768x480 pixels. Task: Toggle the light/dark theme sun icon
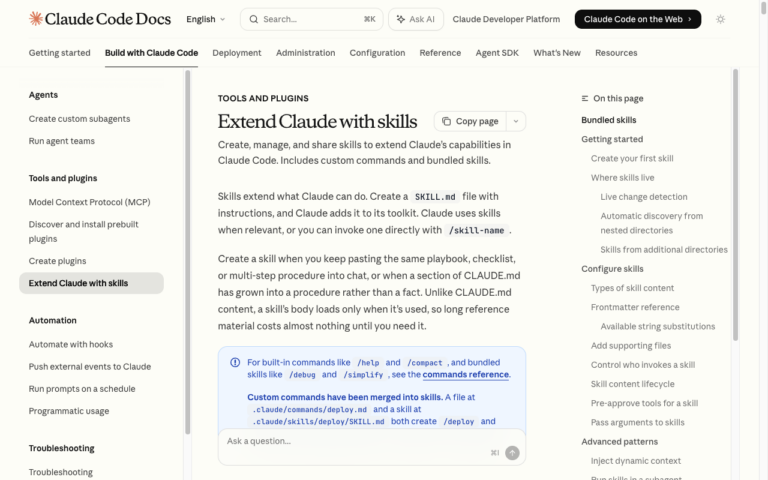click(720, 19)
